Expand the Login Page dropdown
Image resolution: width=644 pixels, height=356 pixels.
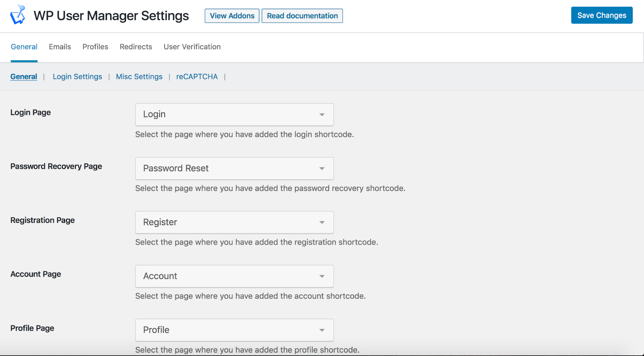tap(322, 115)
